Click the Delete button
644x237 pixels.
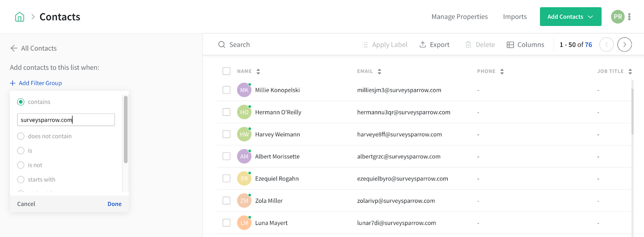click(x=480, y=45)
